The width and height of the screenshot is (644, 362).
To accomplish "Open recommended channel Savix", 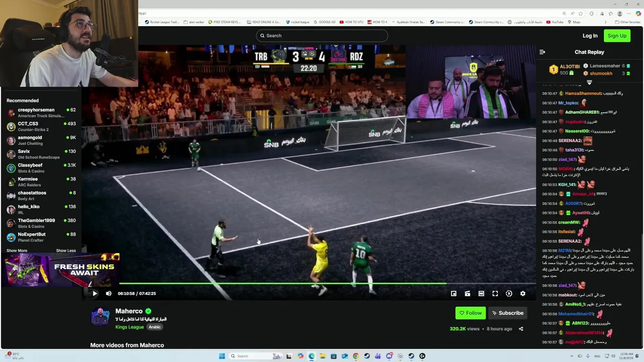I will point(40,154).
